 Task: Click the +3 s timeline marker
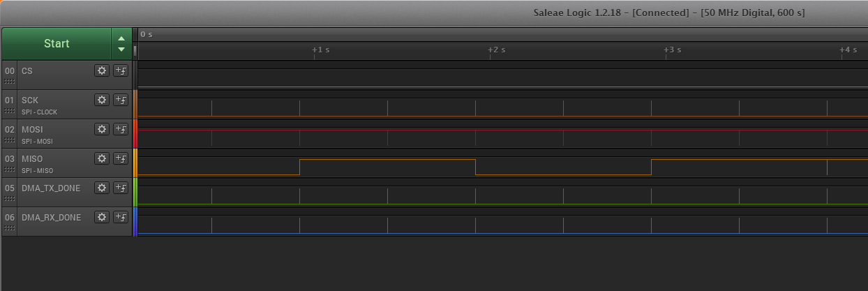[672, 50]
